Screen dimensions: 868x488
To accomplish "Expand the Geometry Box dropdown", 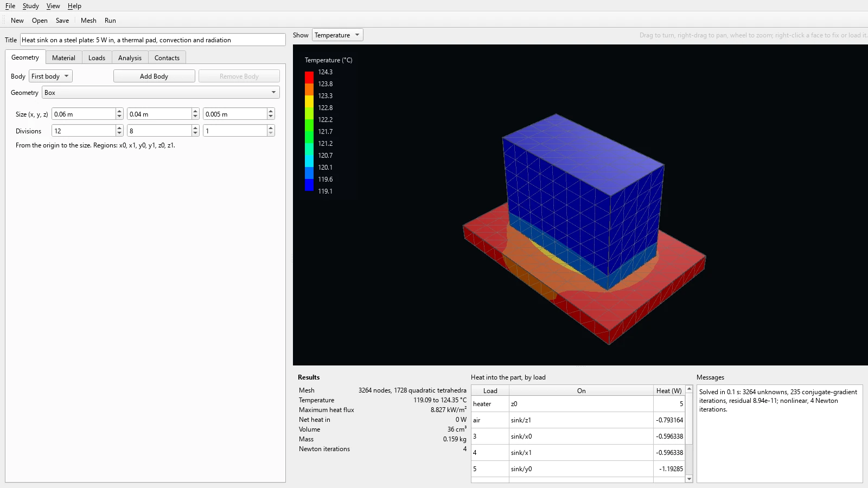I will [161, 93].
